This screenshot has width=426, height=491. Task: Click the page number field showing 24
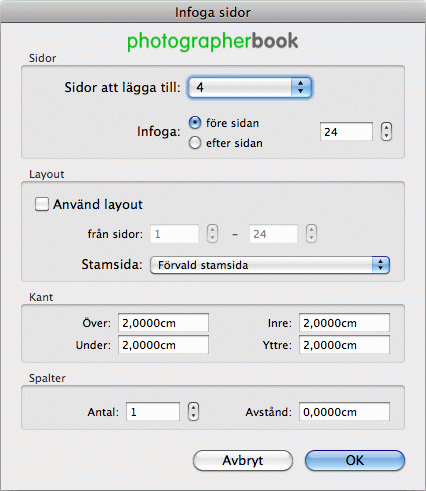[346, 132]
